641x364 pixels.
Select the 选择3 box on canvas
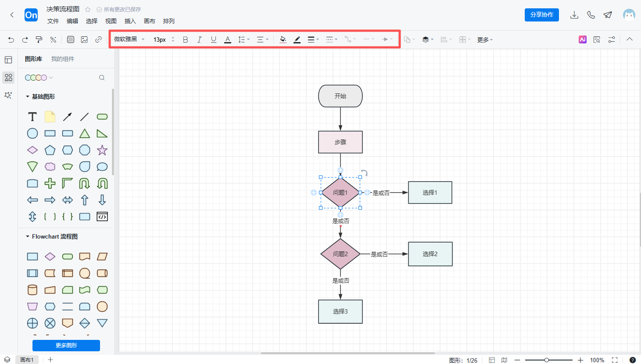[340, 311]
